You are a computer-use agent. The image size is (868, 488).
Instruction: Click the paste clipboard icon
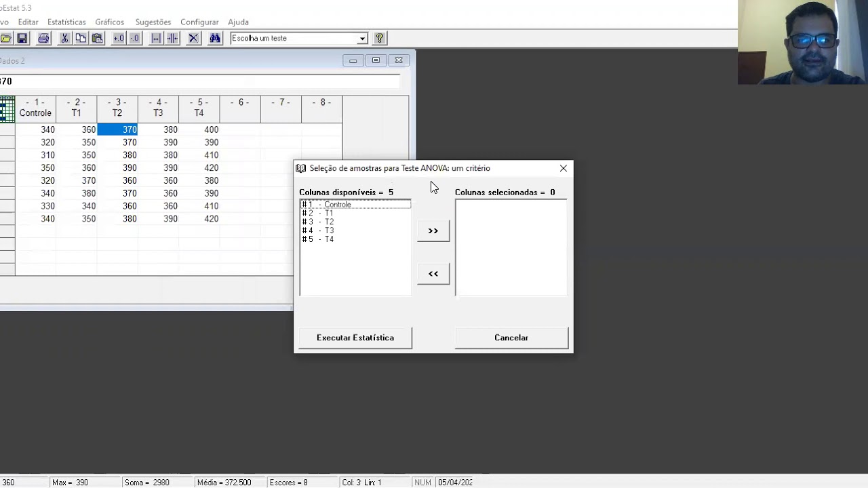[x=97, y=39]
